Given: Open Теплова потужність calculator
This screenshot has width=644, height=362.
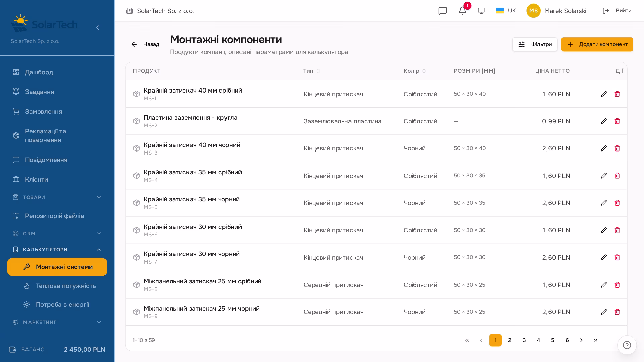Looking at the screenshot, I should [57, 286].
